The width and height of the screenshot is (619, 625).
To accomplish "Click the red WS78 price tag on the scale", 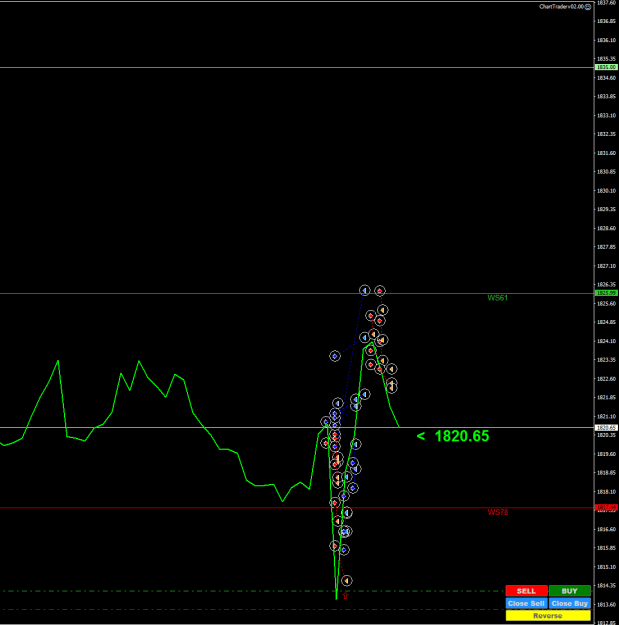I will click(606, 507).
